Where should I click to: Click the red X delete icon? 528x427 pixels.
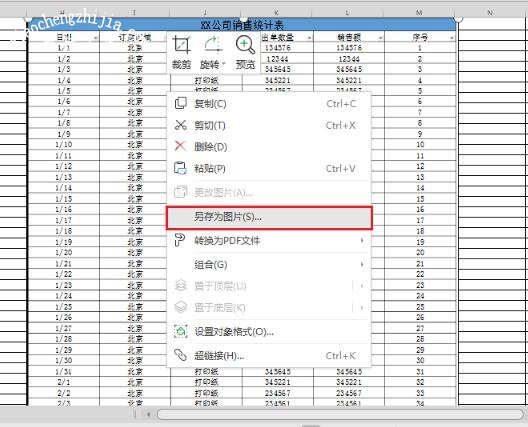tap(180, 146)
